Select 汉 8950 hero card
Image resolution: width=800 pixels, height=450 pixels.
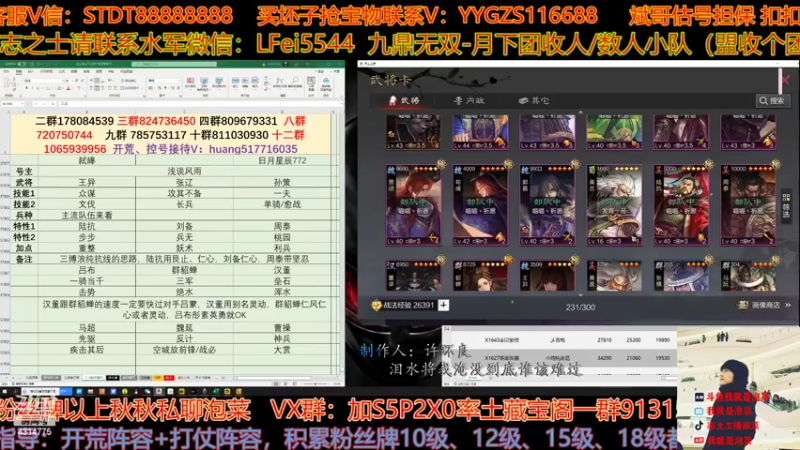coord(413,276)
